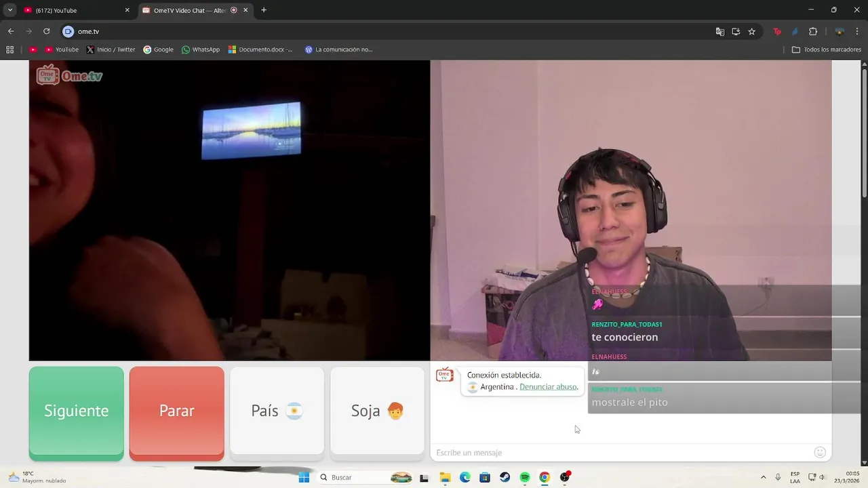The height and width of the screenshot is (488, 868).
Task: Click the red Tp extension icon
Action: (x=777, y=31)
